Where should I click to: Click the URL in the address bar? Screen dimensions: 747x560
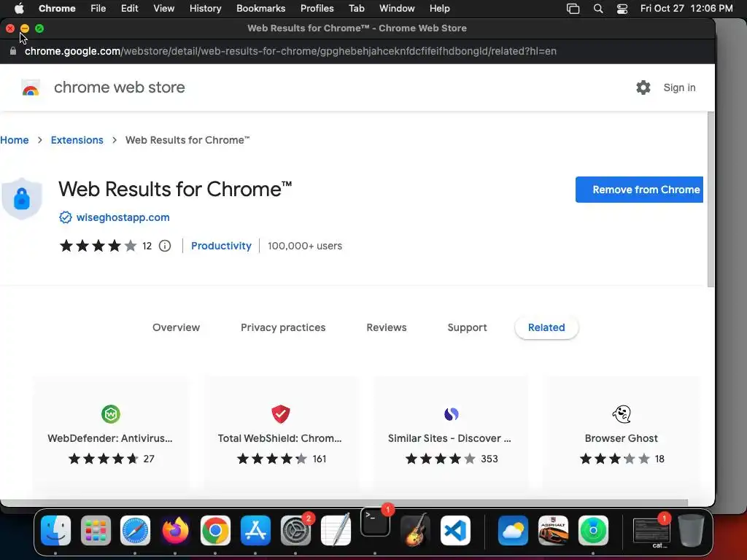coord(290,51)
